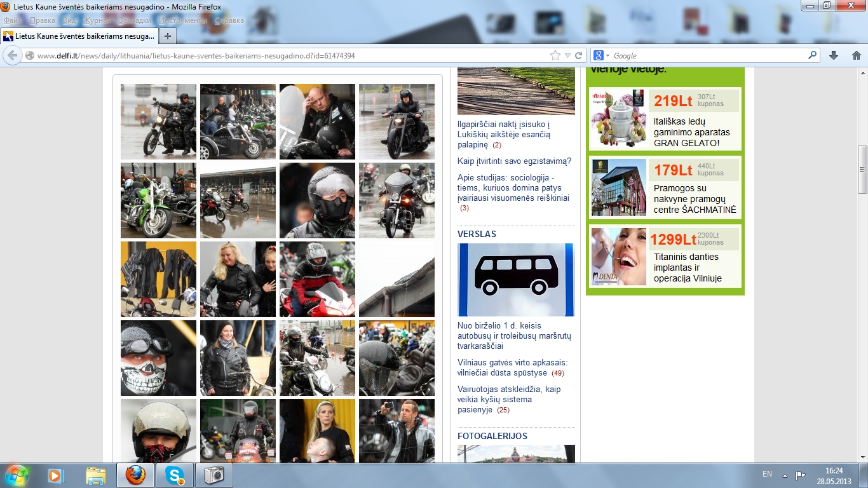Viewport: 868px width, 488px height.
Task: Open the Закладки menu
Action: [x=135, y=20]
